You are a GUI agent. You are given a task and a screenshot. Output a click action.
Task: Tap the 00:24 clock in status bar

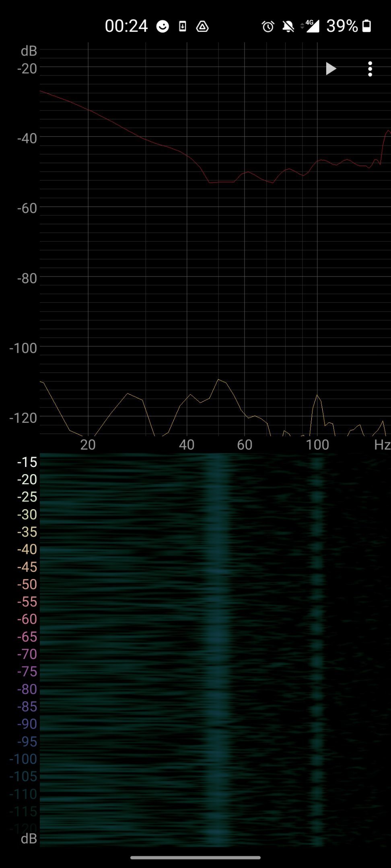point(126,26)
